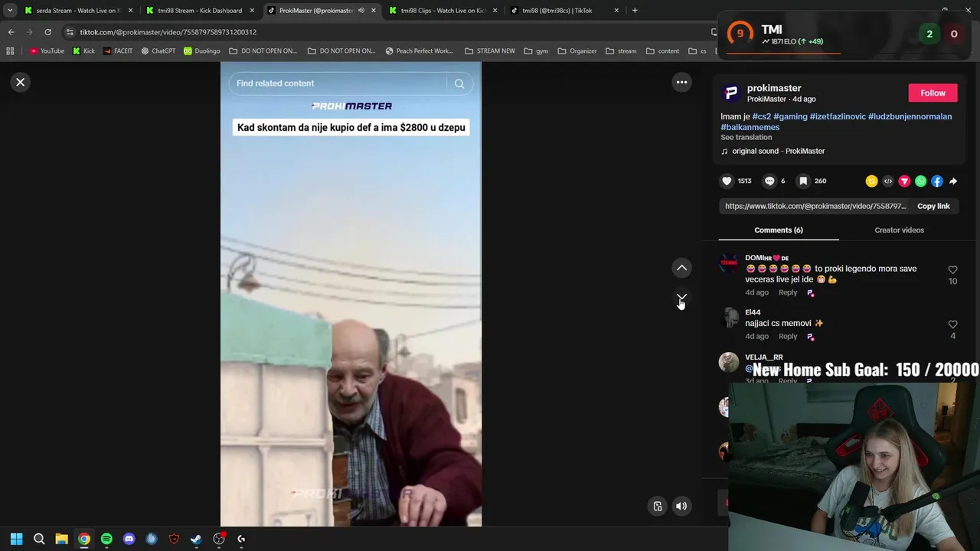980x551 pixels.
Task: Switch to tmi98 Clips Kick tab
Action: pos(443,11)
